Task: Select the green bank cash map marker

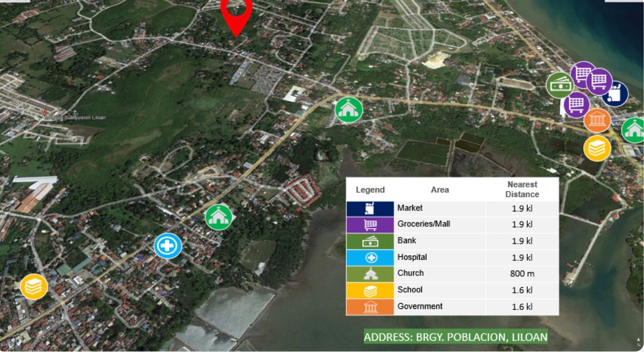Action: [x=560, y=85]
